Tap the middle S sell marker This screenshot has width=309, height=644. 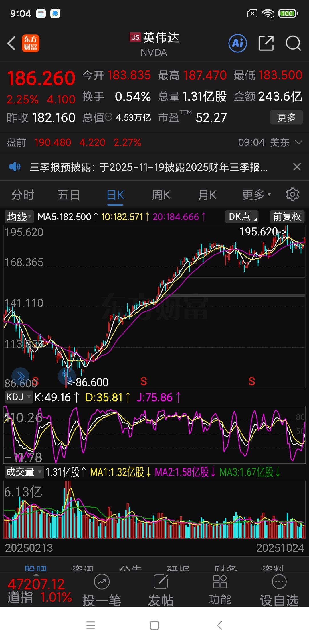pyautogui.click(x=144, y=381)
